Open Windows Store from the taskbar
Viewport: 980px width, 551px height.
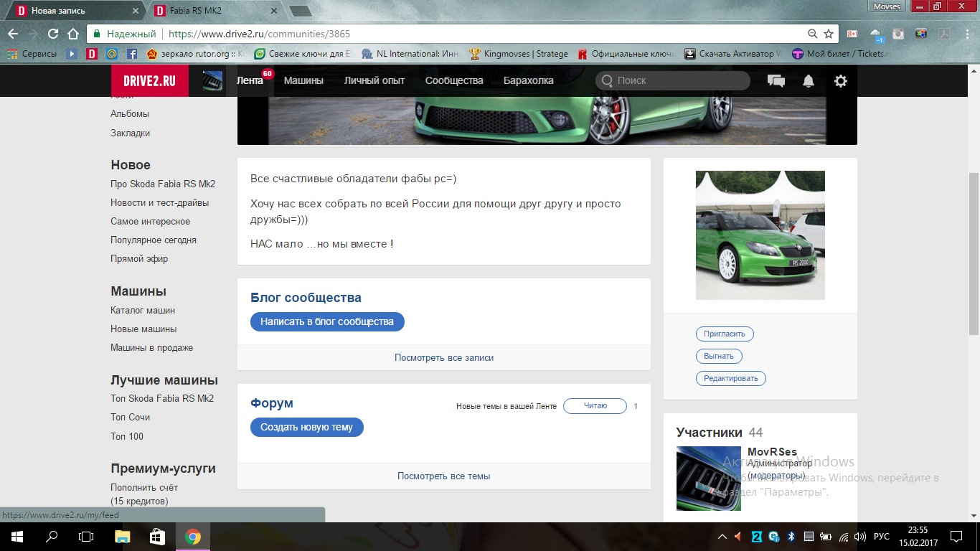158,537
